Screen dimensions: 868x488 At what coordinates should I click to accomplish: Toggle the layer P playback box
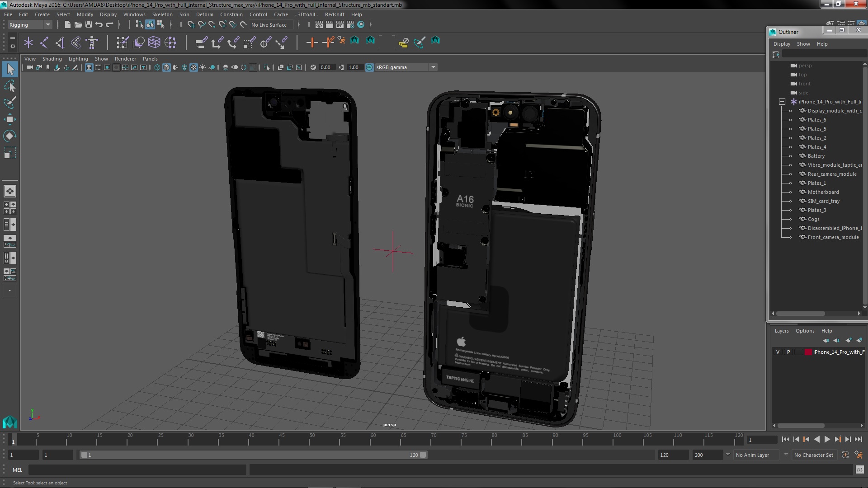(788, 352)
